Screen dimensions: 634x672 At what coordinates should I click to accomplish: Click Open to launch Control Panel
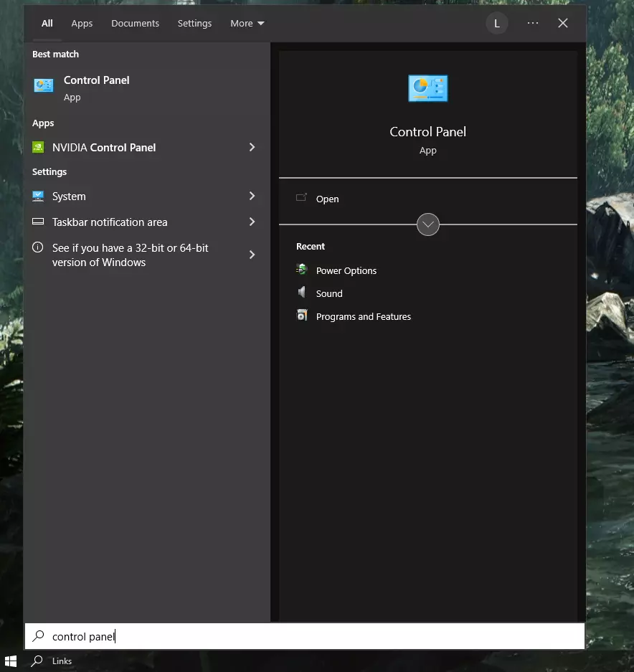(x=327, y=199)
